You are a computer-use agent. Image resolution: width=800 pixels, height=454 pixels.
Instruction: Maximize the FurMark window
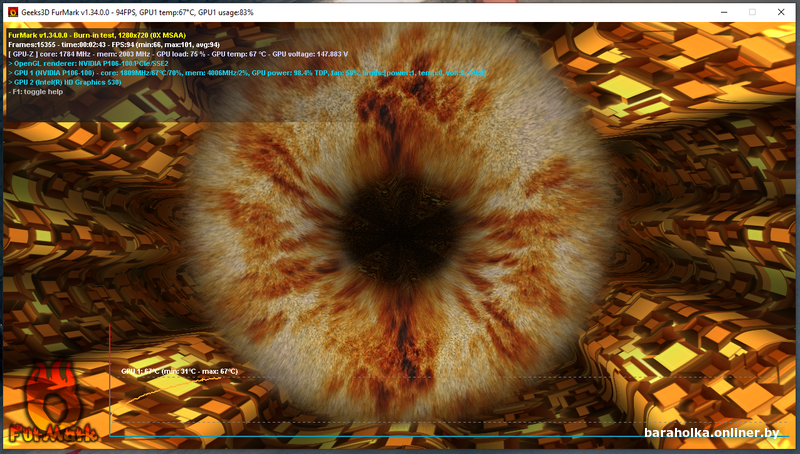point(752,12)
